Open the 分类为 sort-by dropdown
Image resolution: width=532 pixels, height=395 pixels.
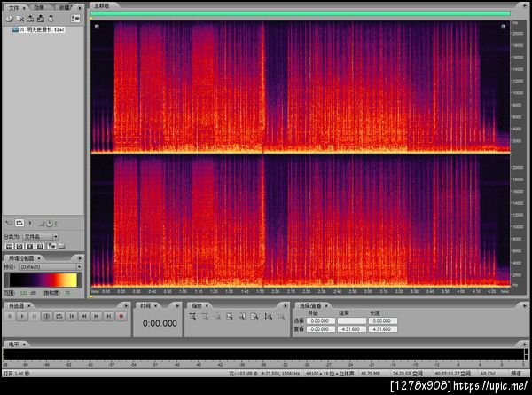(41, 236)
